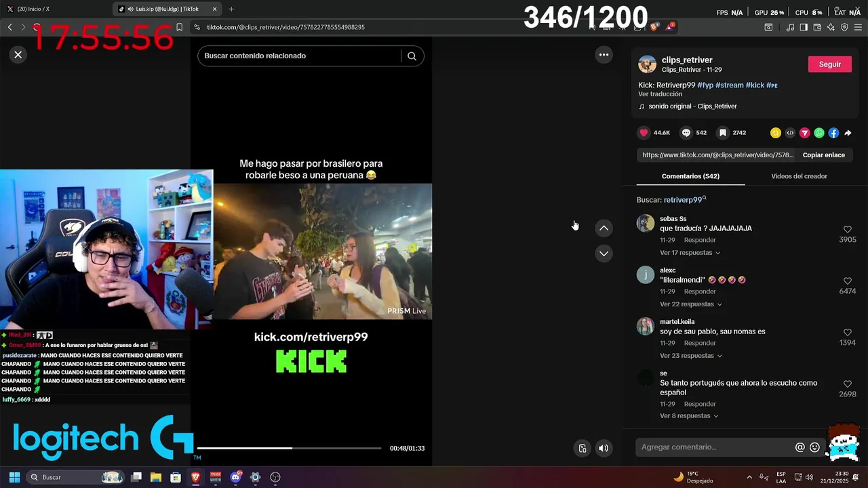Expand "Ver 22 respuestas" replies
Screen dimensions: 868x488
pos(691,304)
